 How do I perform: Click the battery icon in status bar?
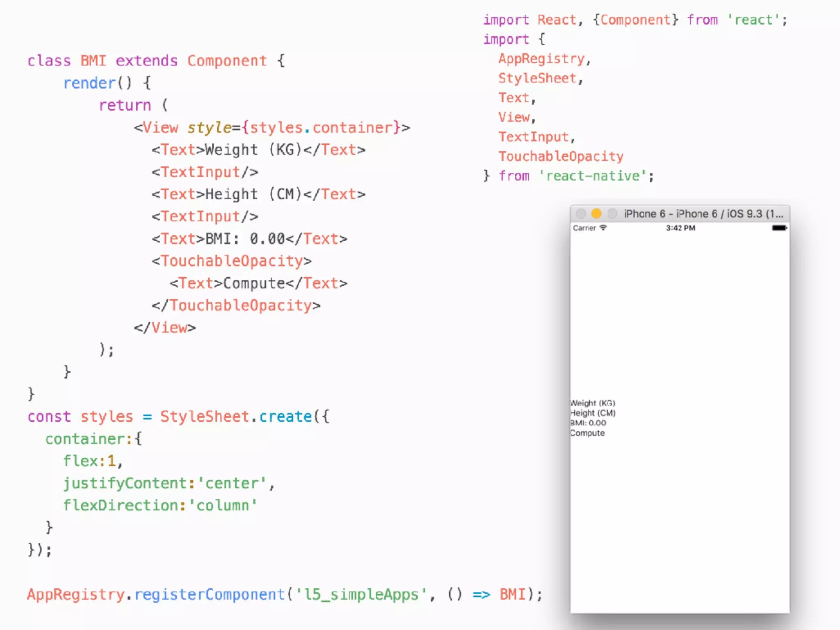click(779, 228)
